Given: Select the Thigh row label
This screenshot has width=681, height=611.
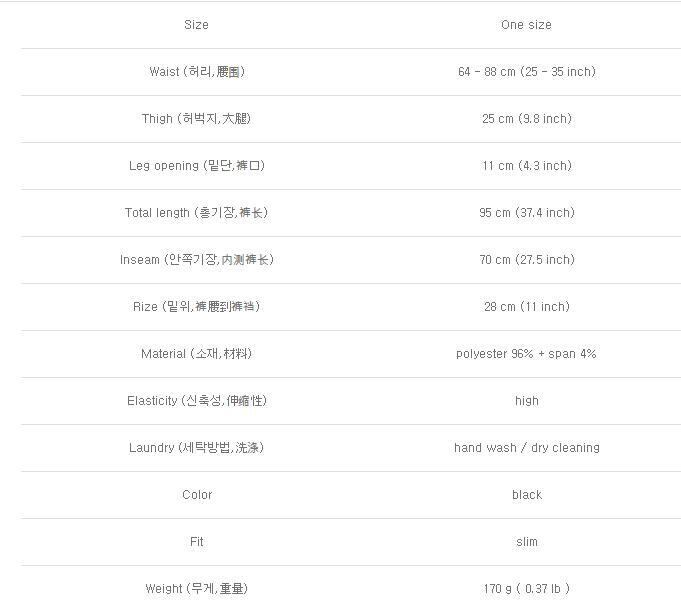Looking at the screenshot, I should point(196,119).
